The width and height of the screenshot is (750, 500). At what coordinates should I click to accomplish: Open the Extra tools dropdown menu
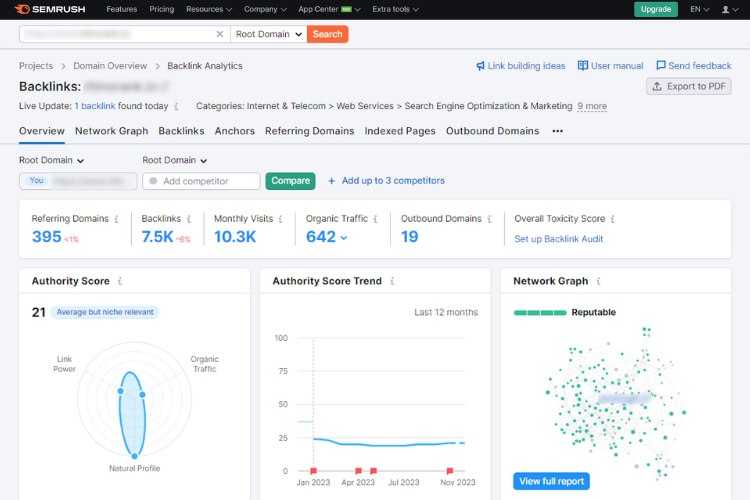pyautogui.click(x=396, y=9)
